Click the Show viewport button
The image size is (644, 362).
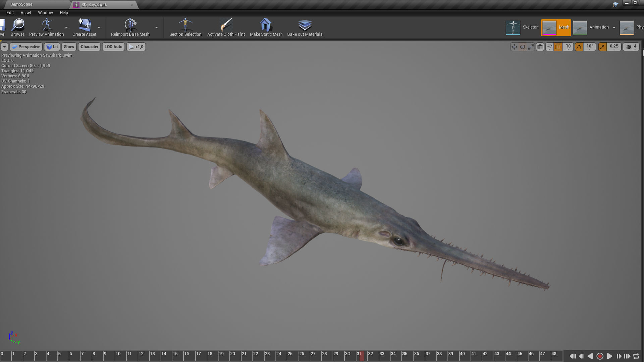69,47
